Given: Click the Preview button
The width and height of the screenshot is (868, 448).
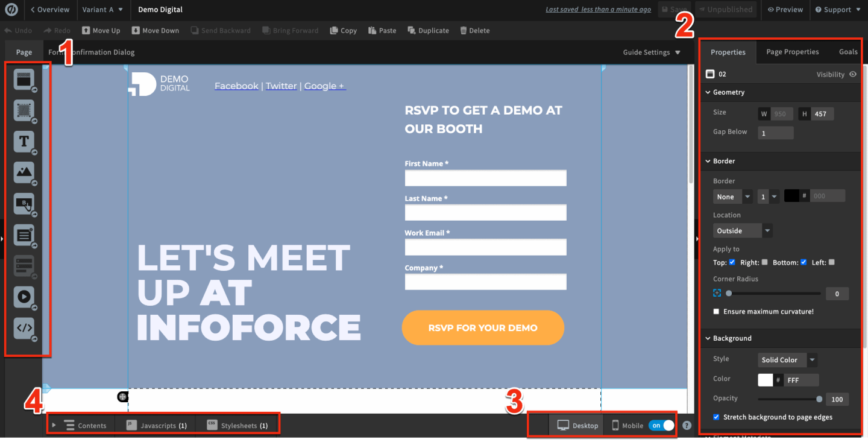Looking at the screenshot, I should 785,10.
